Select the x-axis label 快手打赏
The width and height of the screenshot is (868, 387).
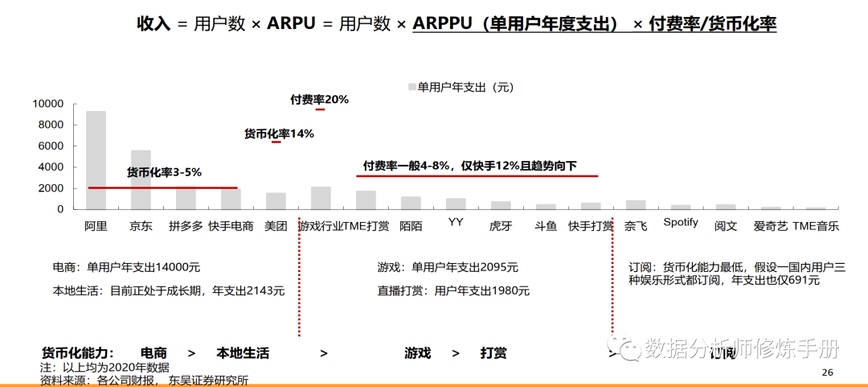tap(591, 226)
